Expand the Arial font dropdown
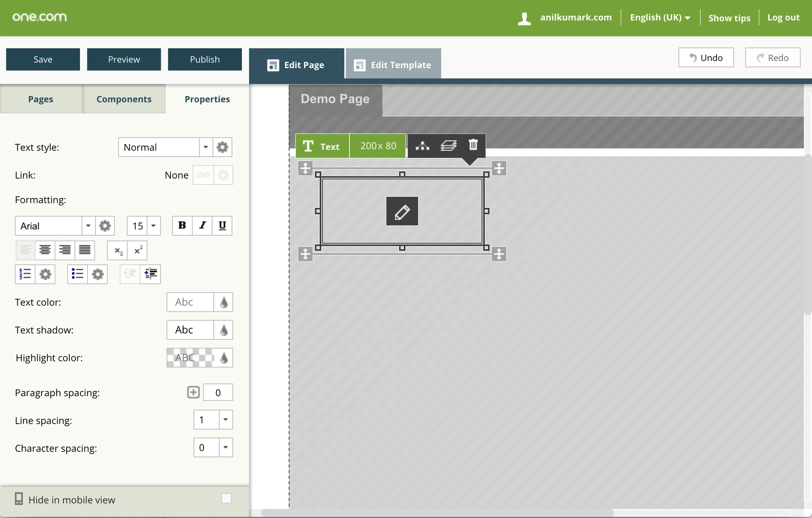This screenshot has height=518, width=812. [x=88, y=226]
